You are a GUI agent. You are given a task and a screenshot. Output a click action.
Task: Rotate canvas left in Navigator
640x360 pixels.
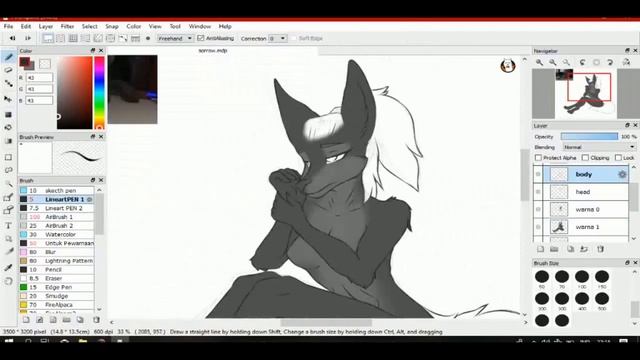582,62
